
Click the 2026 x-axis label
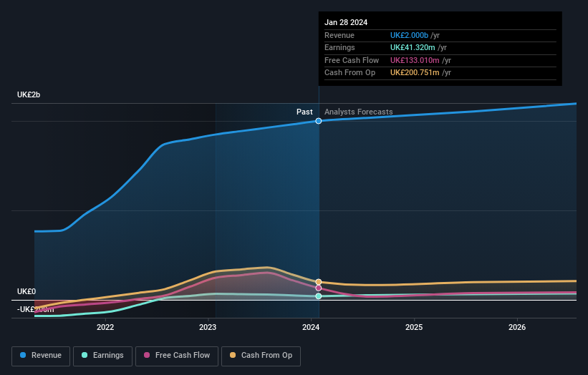point(517,327)
